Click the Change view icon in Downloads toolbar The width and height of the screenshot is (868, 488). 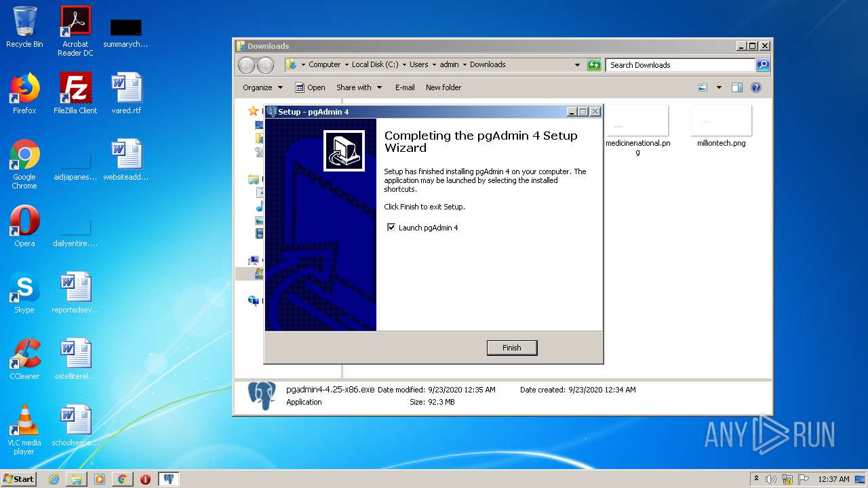(703, 87)
